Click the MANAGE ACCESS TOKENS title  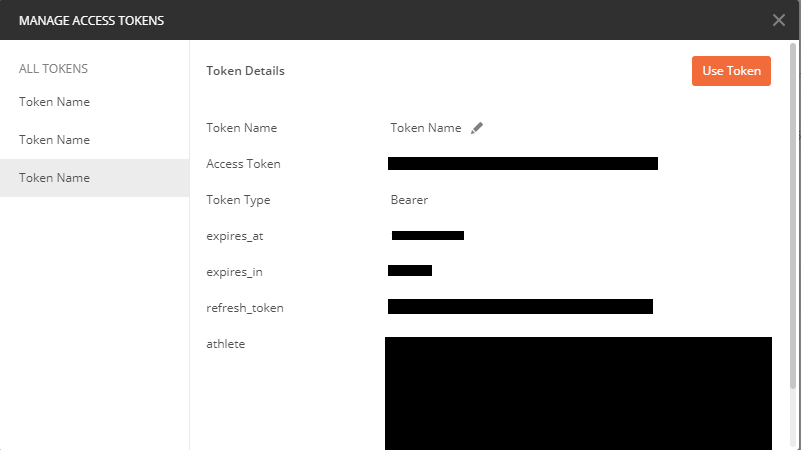coord(91,20)
